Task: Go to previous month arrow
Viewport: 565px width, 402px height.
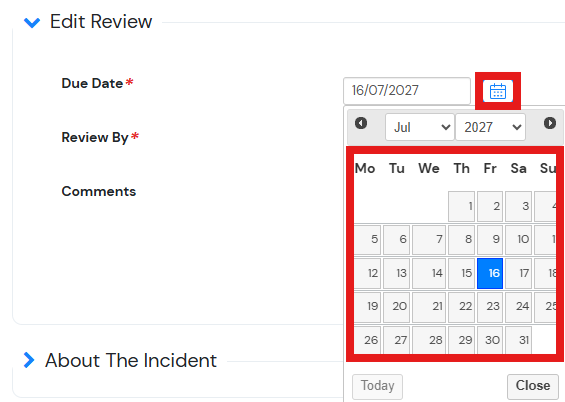Action: 361,123
